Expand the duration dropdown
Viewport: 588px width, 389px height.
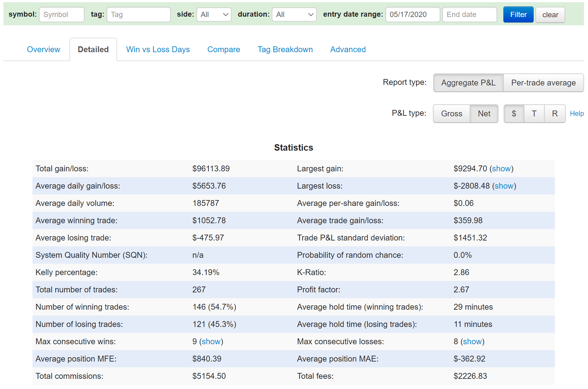tap(294, 15)
